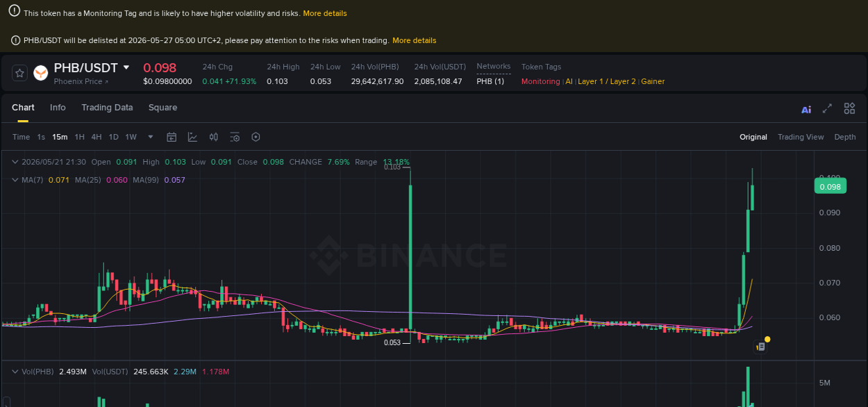The image size is (868, 407).
Task: Select the 4H interval
Action: (97, 137)
